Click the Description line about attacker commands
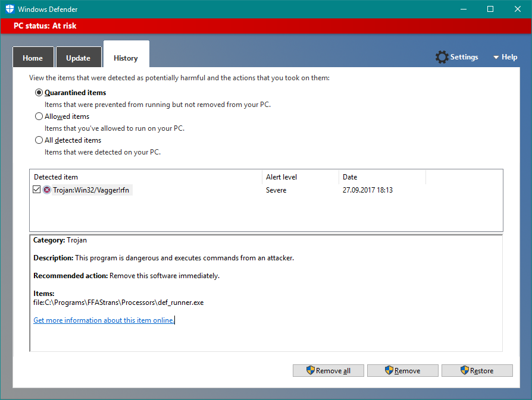The height and width of the screenshot is (400, 532). 164,258
